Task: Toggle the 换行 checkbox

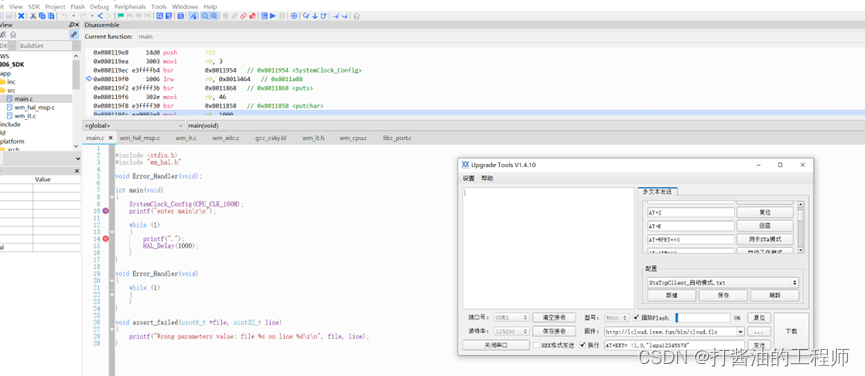Action: point(583,345)
